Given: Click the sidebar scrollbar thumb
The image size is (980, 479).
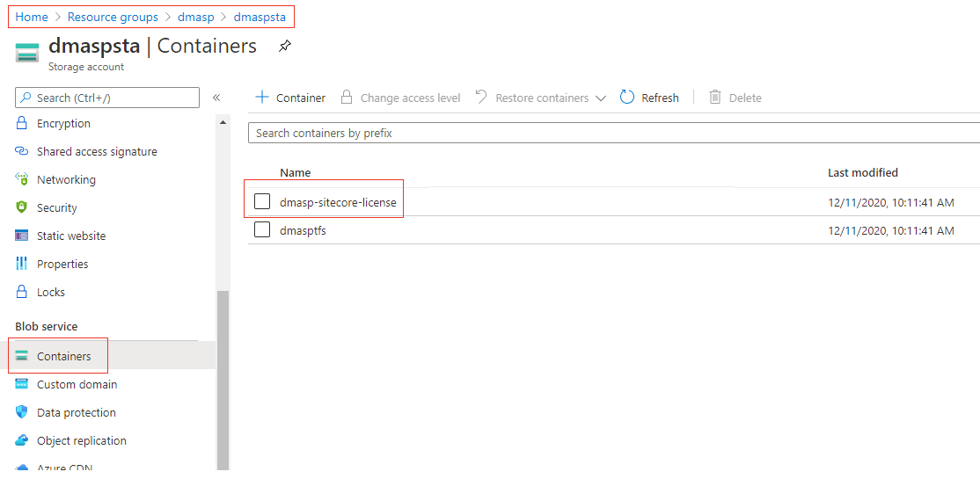Looking at the screenshot, I should coord(223,380).
